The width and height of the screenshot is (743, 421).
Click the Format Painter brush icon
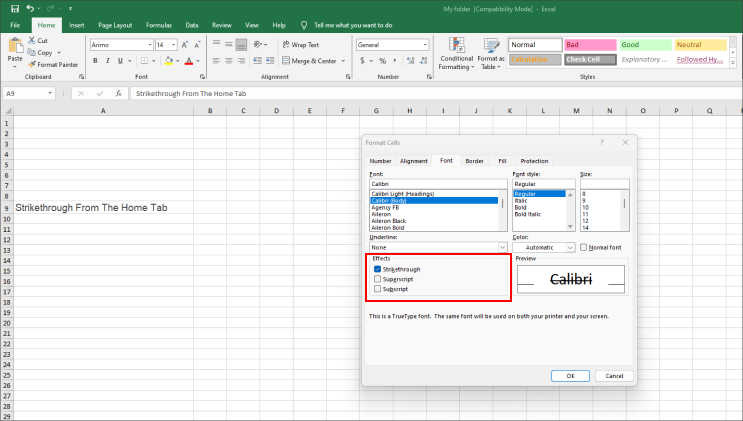click(x=32, y=64)
